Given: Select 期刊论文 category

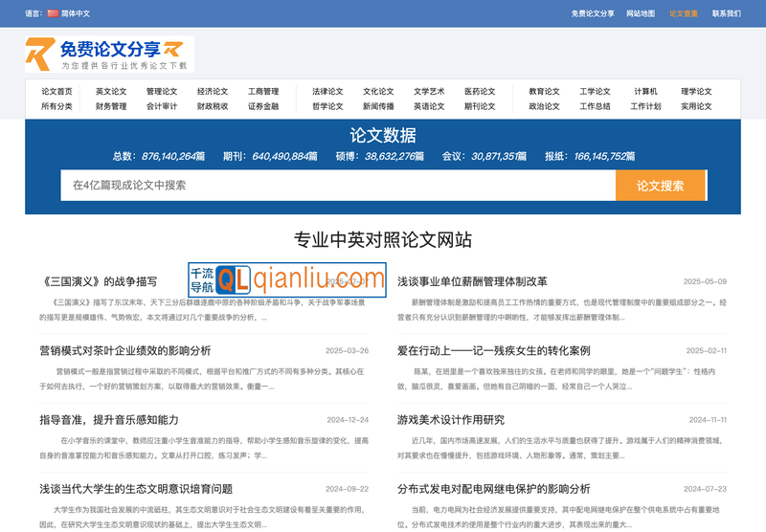Looking at the screenshot, I should coord(481,106).
